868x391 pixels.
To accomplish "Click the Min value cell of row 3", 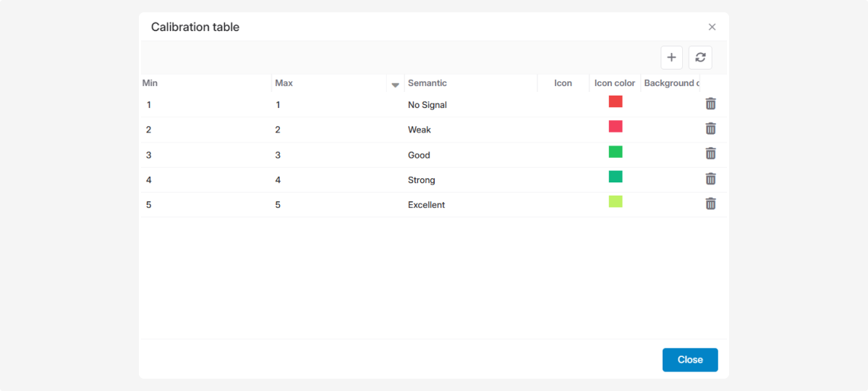I will pos(149,155).
